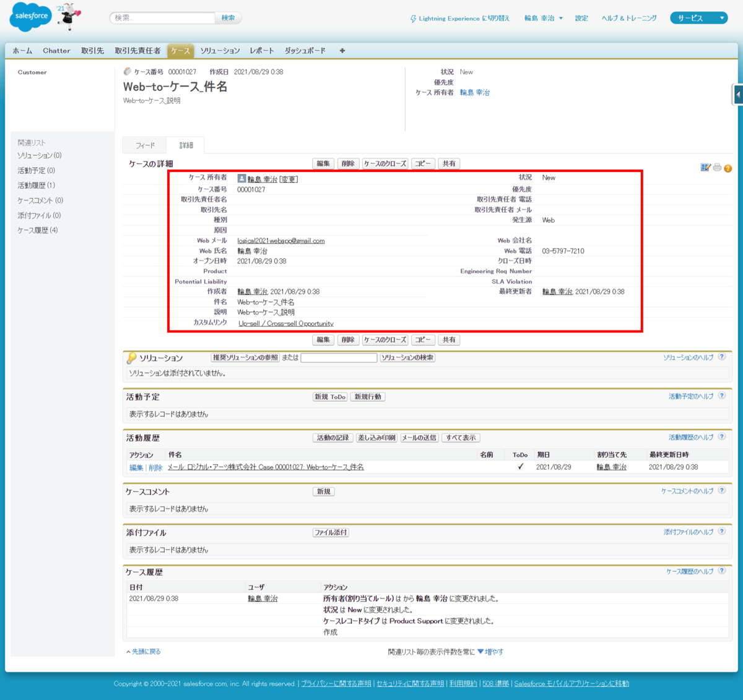
Task: Switch to the フィード sub-tab
Action: click(x=145, y=145)
